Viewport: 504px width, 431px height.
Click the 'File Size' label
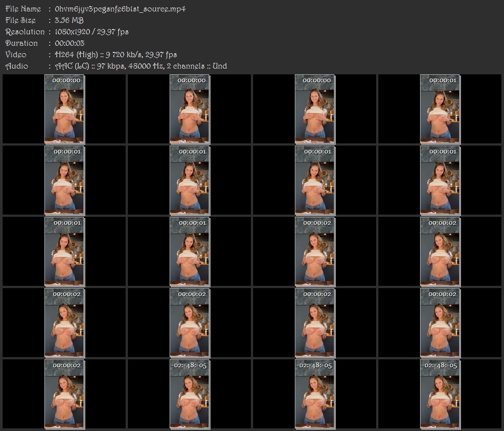tap(21, 20)
